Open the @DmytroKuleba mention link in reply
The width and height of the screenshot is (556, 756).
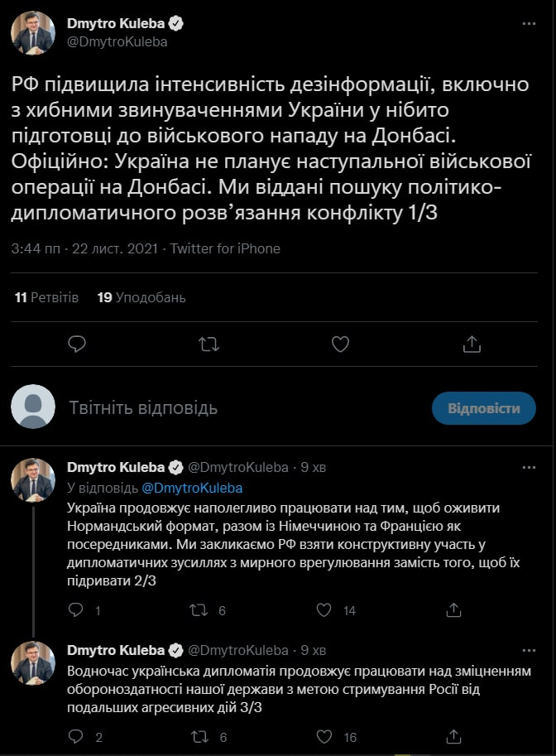pyautogui.click(x=192, y=488)
